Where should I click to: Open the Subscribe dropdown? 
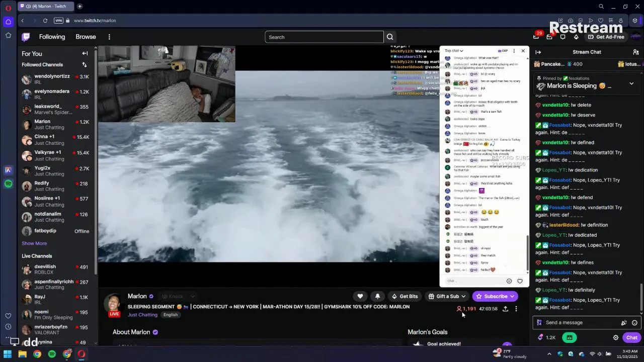coord(512,296)
